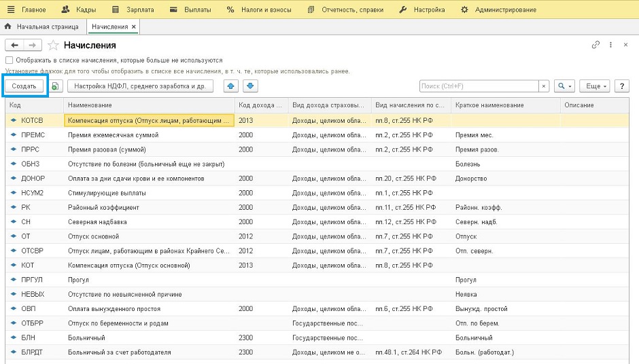Move the selected item up with the arrow icon

(231, 86)
